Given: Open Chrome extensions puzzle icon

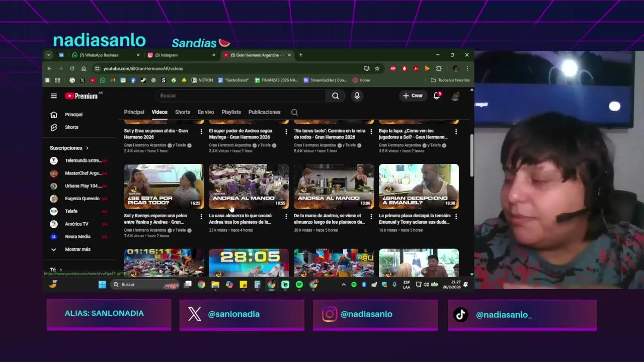Looking at the screenshot, I should [x=439, y=68].
